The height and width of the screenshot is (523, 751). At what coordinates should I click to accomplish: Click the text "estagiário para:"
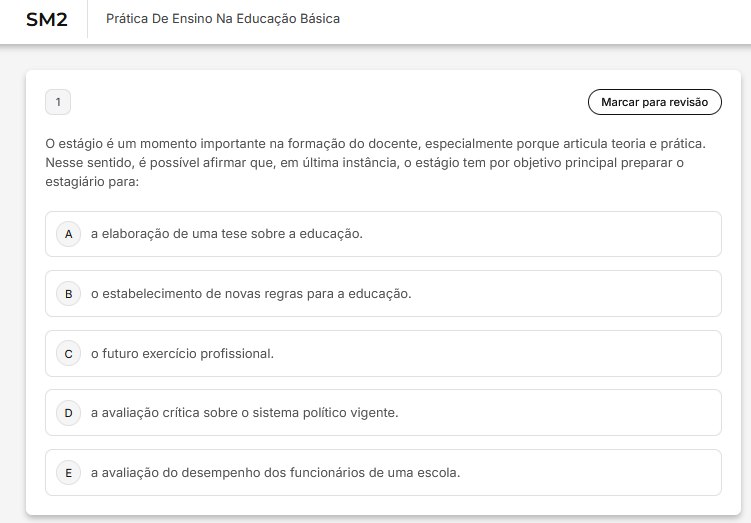(x=92, y=182)
